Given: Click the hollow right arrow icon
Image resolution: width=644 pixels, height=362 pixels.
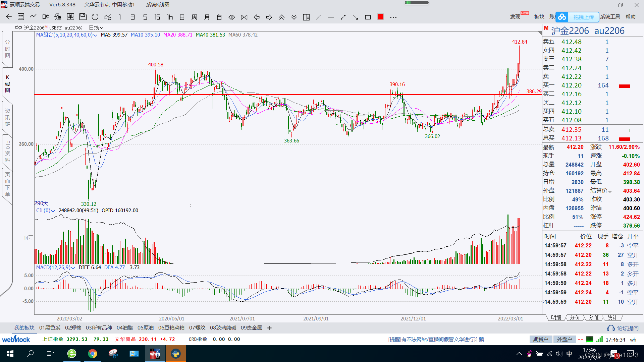Looking at the screenshot, I should point(269,17).
